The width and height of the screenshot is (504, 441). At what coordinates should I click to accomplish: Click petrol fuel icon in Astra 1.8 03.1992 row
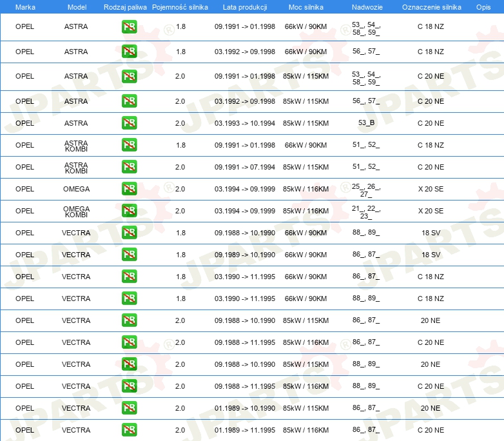point(129,52)
